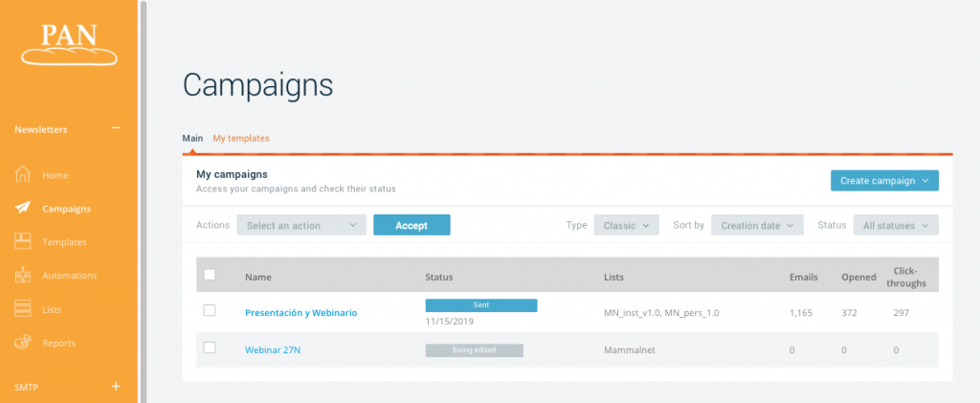This screenshot has height=403, width=980.
Task: Click the Templates icon in sidebar
Action: pyautogui.click(x=24, y=242)
